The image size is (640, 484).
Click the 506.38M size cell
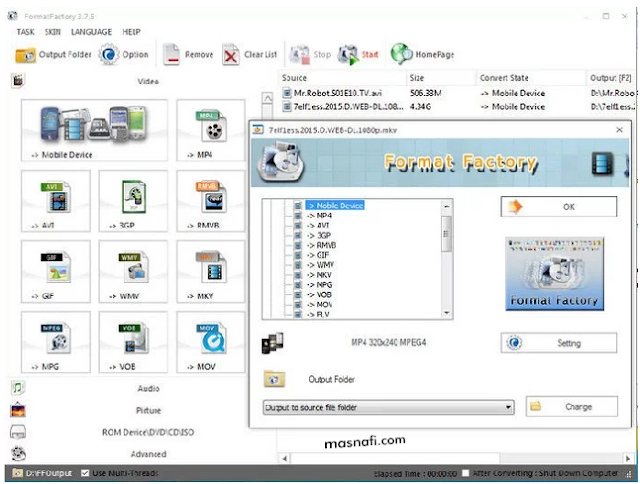tap(425, 93)
